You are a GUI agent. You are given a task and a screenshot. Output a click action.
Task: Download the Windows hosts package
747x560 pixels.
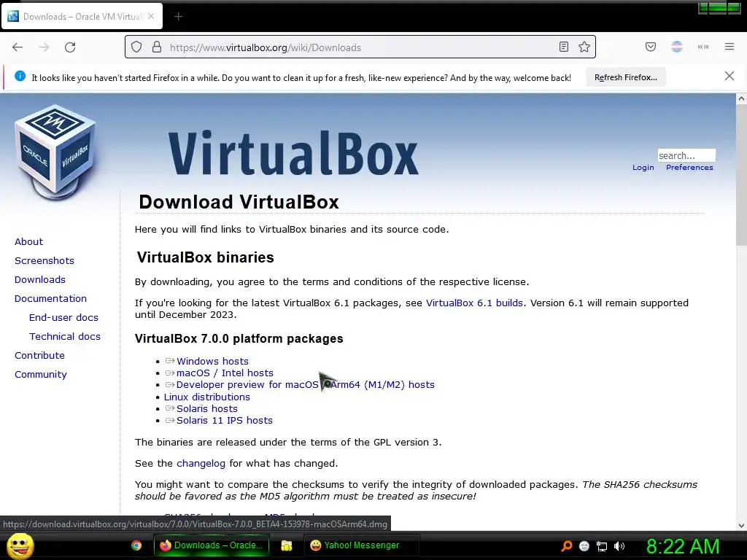tap(212, 362)
